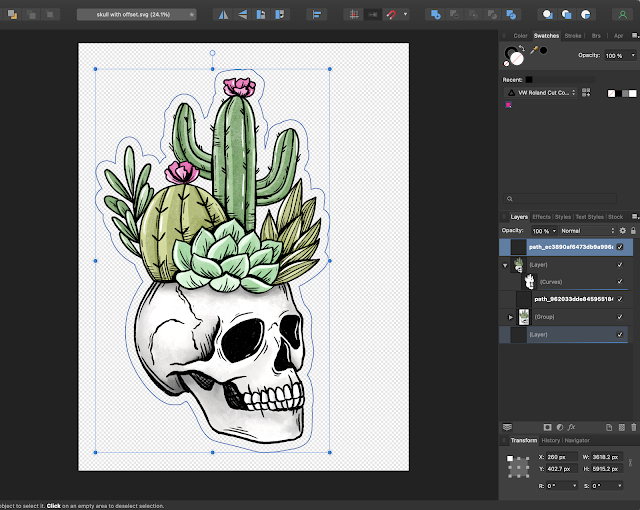Pick the pink swatch in the palette
The image size is (640, 510).
coord(506,105)
